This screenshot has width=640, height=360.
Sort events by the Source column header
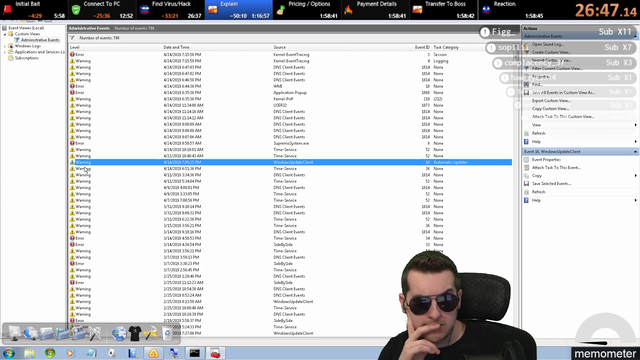280,47
